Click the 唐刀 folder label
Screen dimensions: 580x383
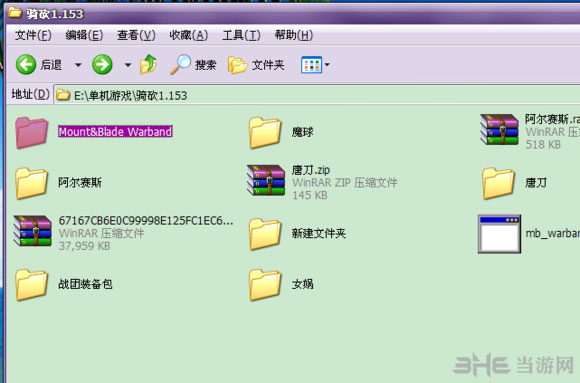pos(536,182)
